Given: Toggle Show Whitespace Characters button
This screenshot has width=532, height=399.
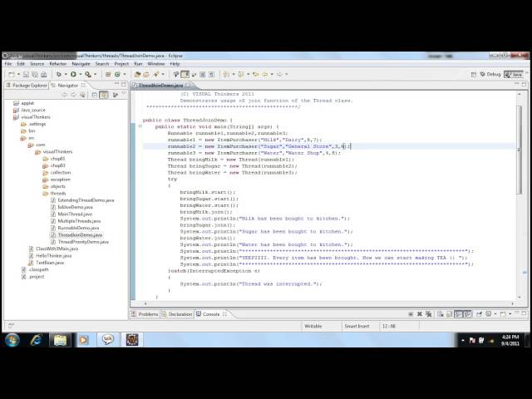Looking at the screenshot, I should 211,74.
